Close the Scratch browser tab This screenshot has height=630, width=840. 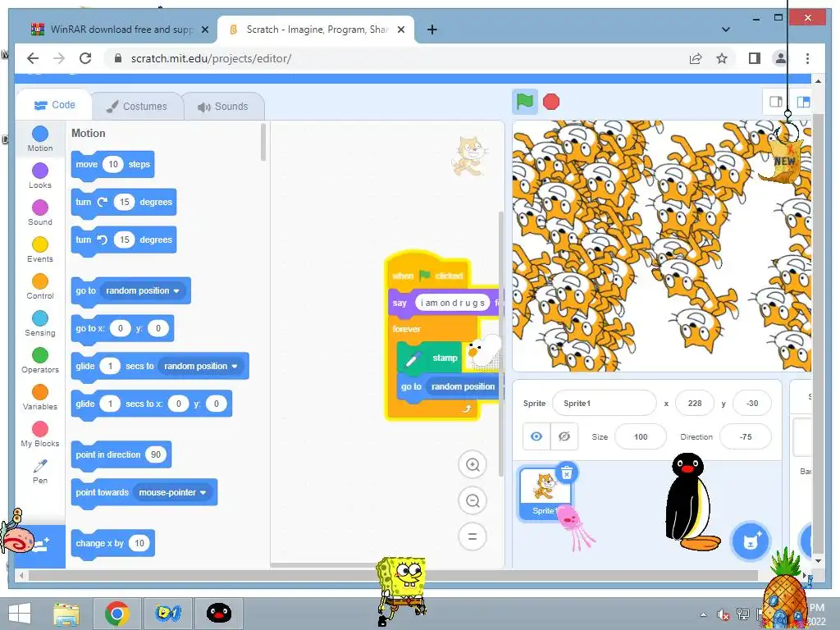click(400, 30)
